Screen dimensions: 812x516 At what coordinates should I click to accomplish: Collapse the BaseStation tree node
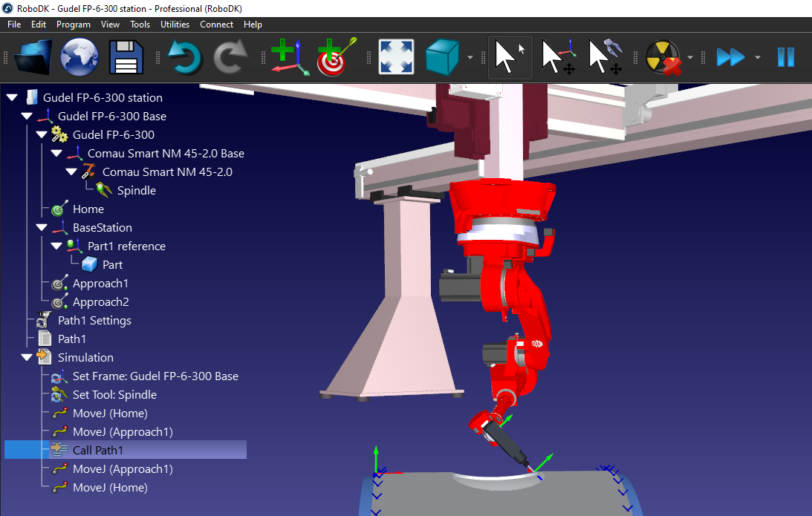tap(42, 228)
